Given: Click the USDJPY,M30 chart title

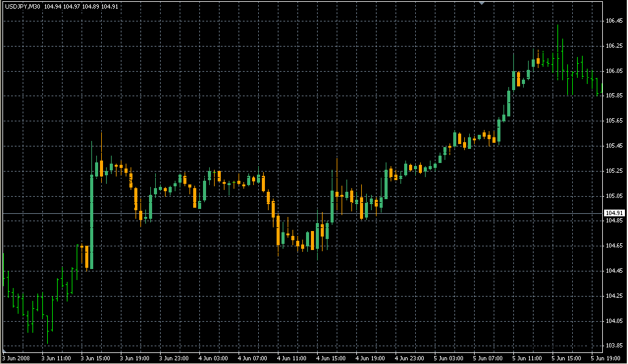Looking at the screenshot, I should click(23, 7).
